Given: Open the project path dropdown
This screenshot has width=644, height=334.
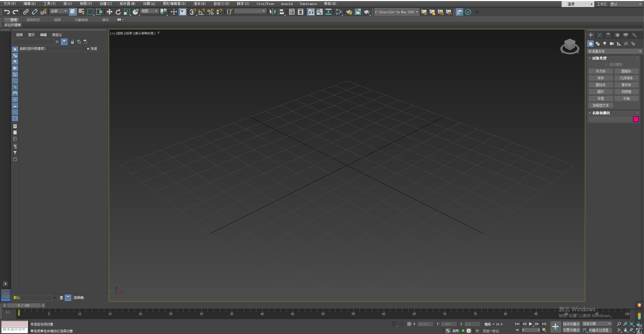Looking at the screenshot, I should pos(396,12).
